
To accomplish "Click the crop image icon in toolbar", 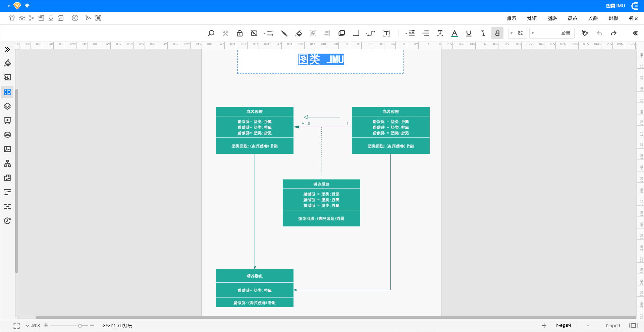I will pos(254,33).
